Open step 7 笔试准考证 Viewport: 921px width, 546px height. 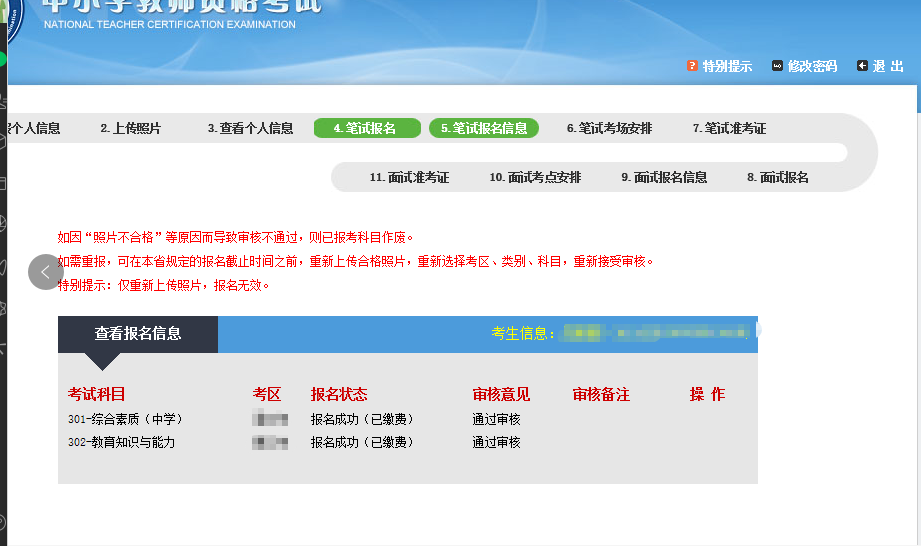tap(729, 129)
